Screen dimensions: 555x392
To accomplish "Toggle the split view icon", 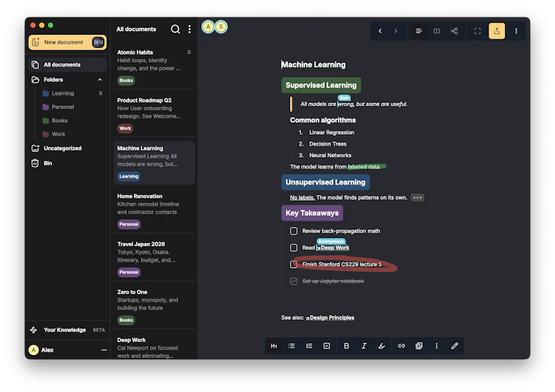I will point(437,31).
